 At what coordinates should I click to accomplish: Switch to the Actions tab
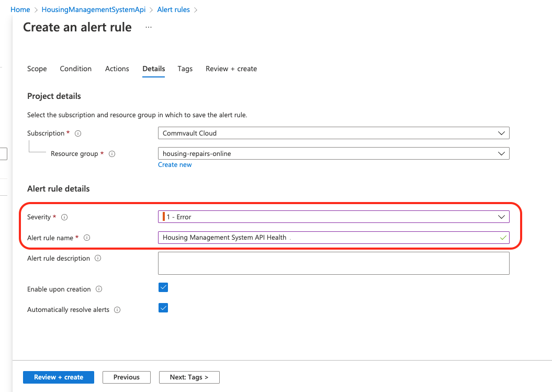pos(117,69)
